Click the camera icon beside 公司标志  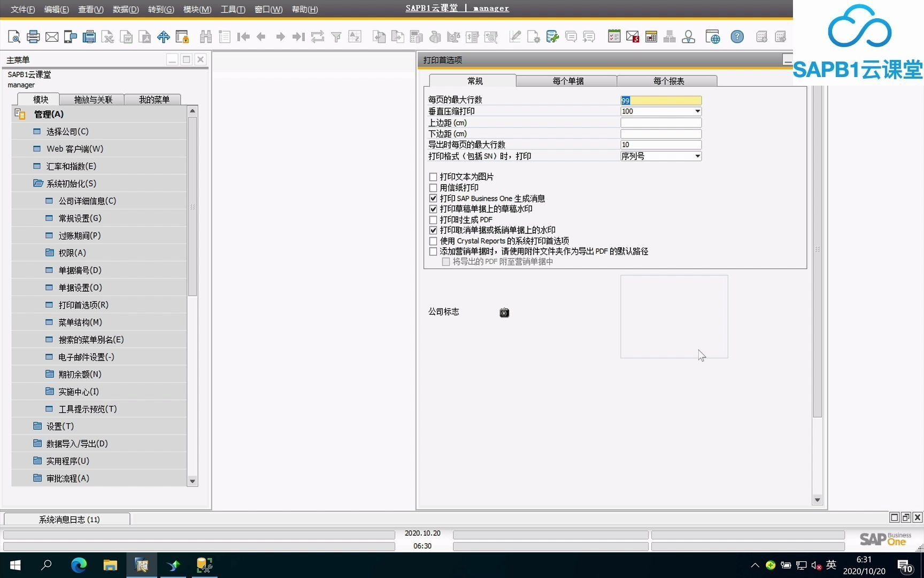(x=504, y=313)
